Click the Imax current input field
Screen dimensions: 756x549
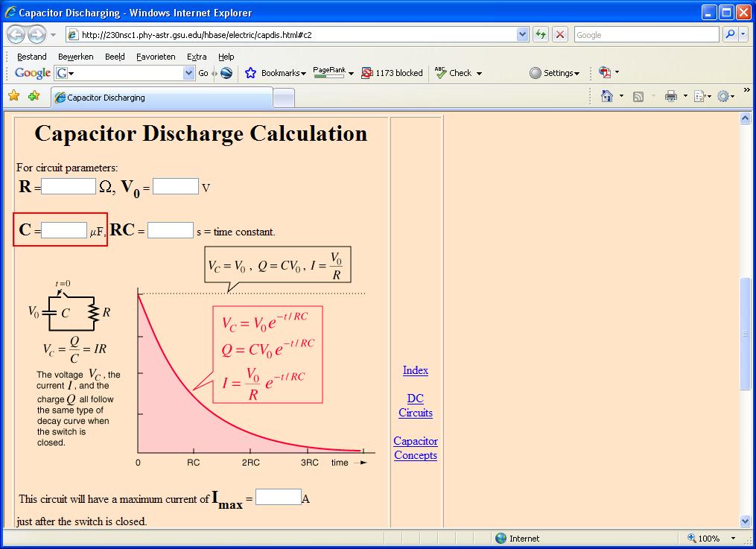click(278, 497)
